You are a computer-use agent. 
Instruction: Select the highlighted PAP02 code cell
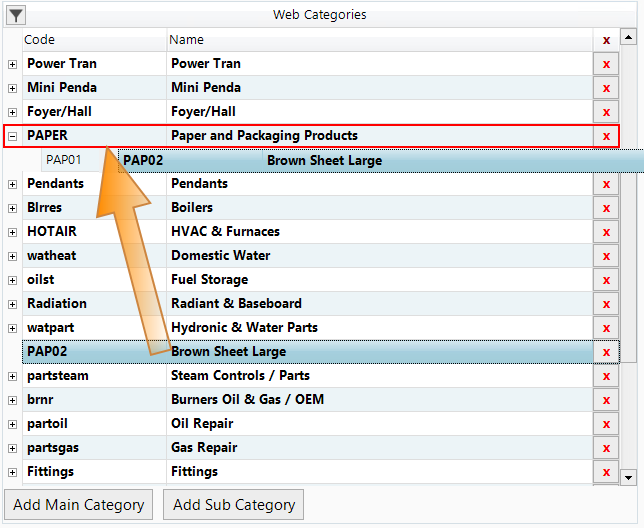click(x=94, y=352)
